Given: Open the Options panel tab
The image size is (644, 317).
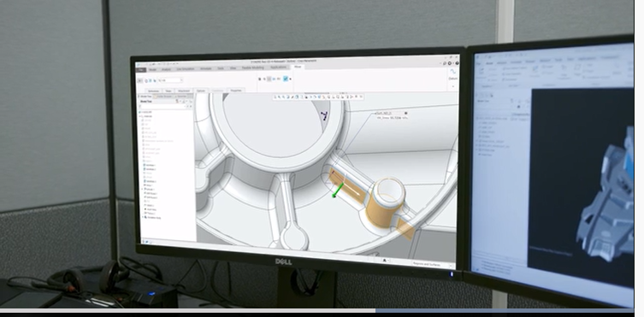Looking at the screenshot, I should point(201,91).
